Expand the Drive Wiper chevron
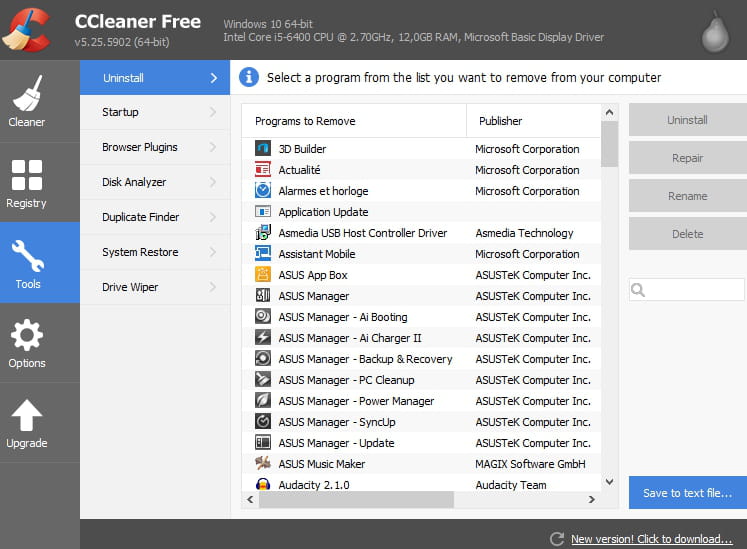Image resolution: width=747 pixels, height=549 pixels. coord(213,287)
